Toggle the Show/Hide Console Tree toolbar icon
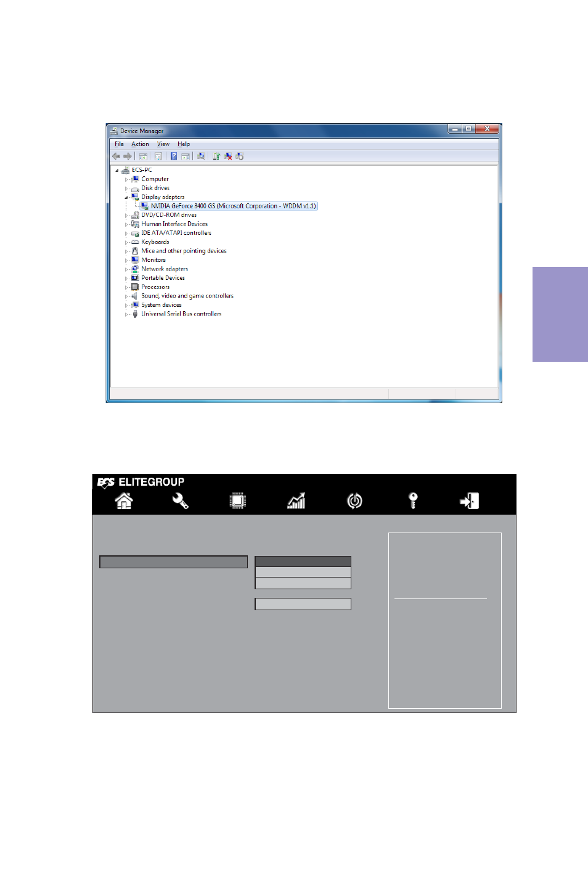 pos(143,157)
